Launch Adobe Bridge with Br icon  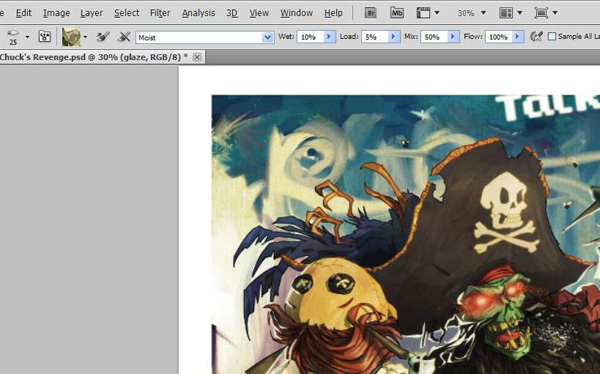(370, 13)
